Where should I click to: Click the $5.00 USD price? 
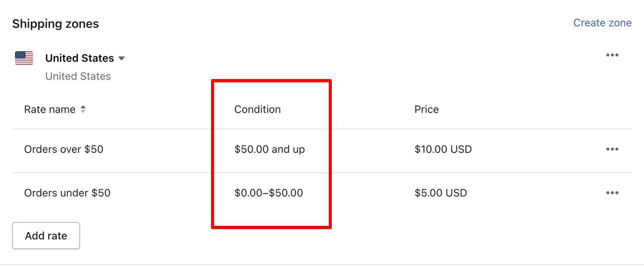440,193
